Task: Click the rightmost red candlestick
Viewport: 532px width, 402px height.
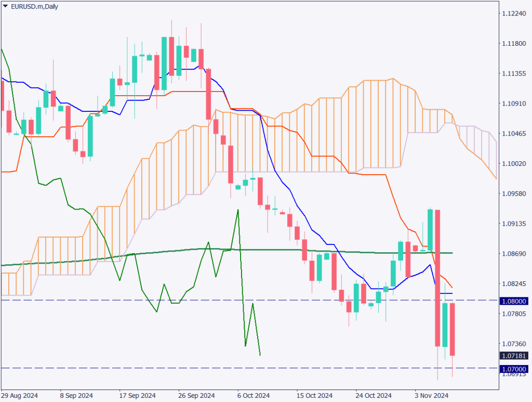Action: coord(453,329)
